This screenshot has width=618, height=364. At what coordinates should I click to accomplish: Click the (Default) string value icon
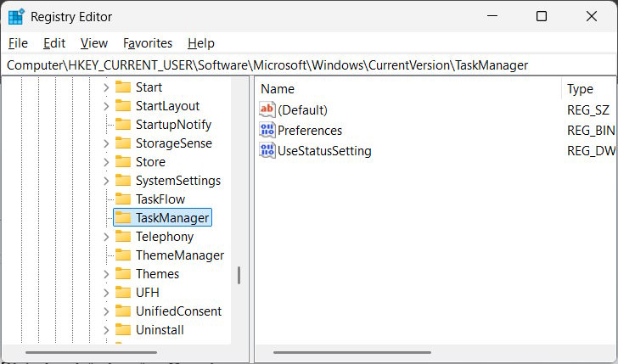tap(267, 109)
